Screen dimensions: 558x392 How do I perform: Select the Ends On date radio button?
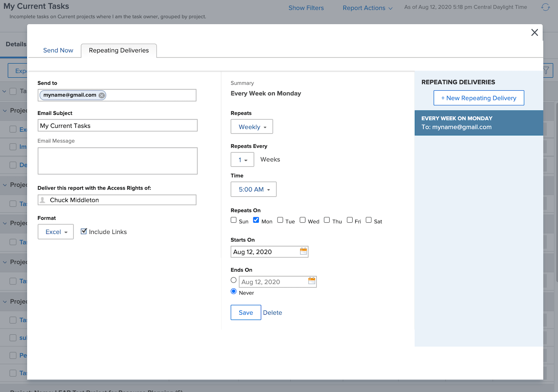[234, 280]
